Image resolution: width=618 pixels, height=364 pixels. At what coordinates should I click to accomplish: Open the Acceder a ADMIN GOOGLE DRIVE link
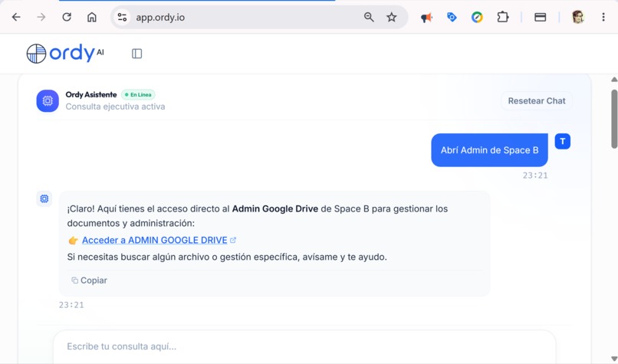[155, 241]
